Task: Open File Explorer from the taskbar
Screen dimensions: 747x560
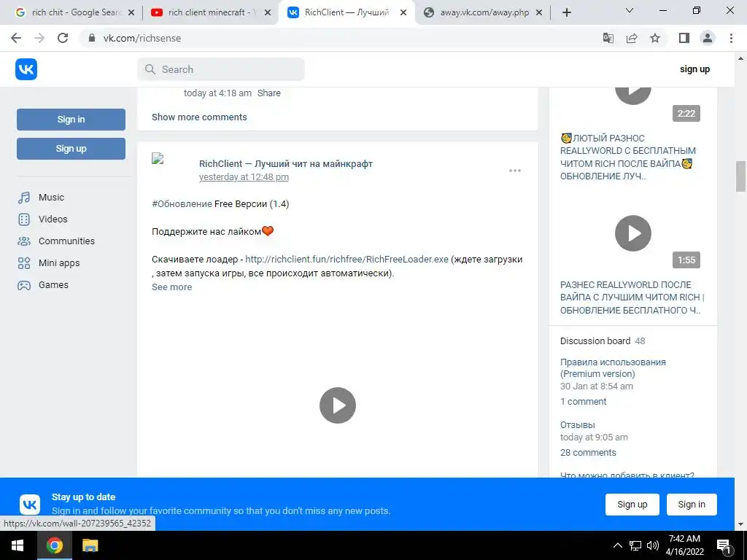Action: point(90,545)
